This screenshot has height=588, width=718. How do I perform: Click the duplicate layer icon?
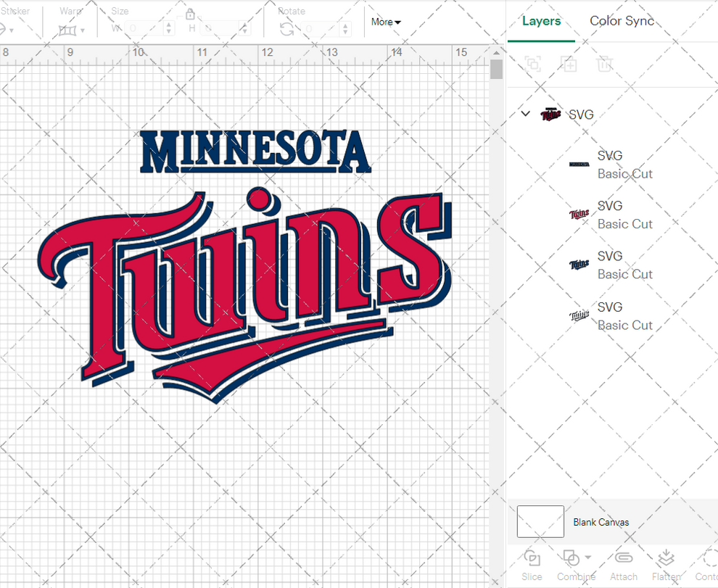coord(569,64)
